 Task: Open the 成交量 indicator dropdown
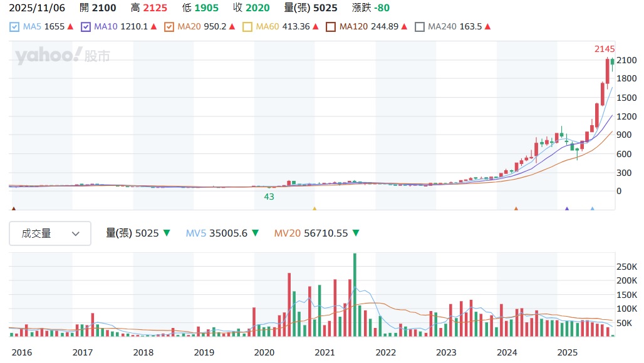click(x=50, y=233)
